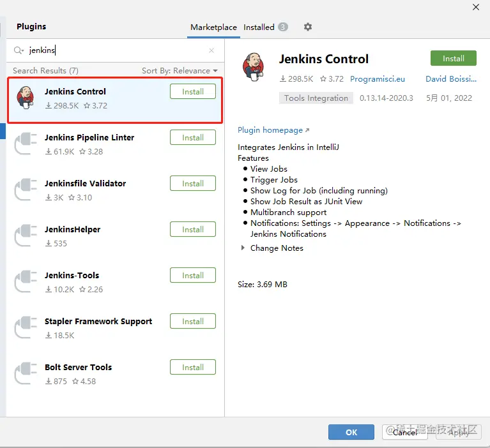The width and height of the screenshot is (490, 448).
Task: Switch to the Marketplace tab
Action: coord(213,27)
